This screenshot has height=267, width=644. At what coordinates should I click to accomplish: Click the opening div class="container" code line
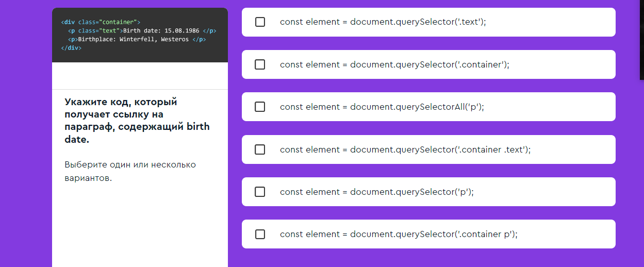(x=101, y=22)
